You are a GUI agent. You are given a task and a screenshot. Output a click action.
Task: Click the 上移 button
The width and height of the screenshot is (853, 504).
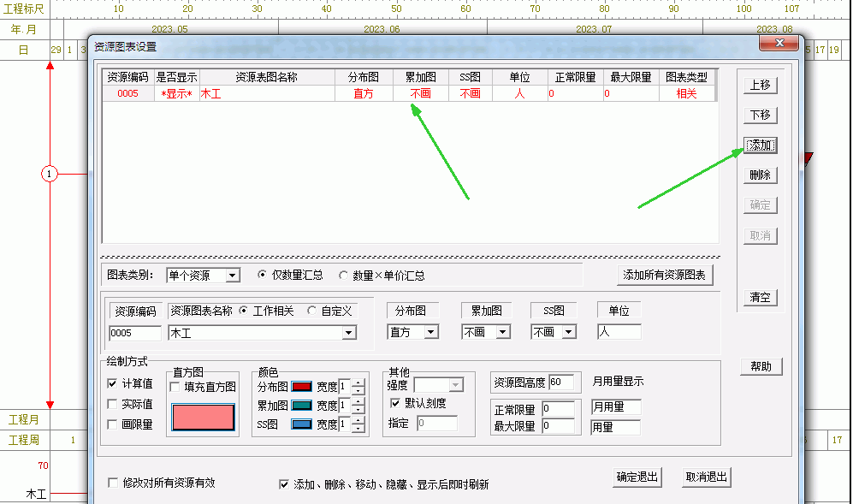(760, 85)
